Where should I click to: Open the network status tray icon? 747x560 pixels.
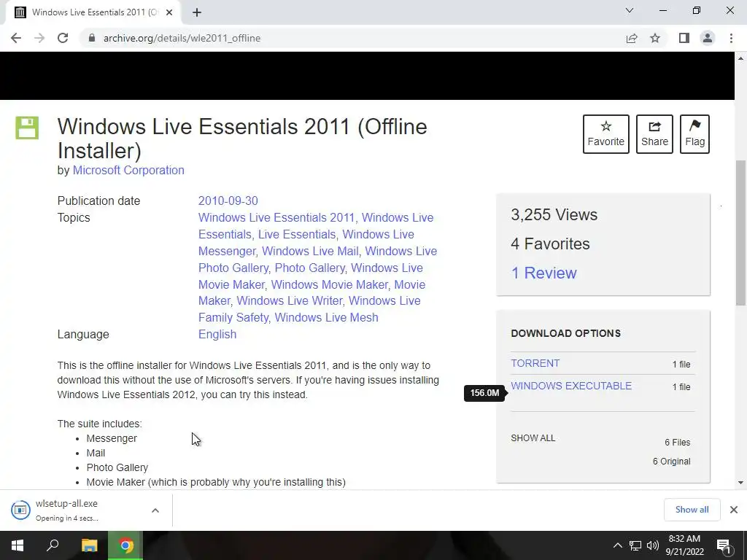tap(635, 545)
